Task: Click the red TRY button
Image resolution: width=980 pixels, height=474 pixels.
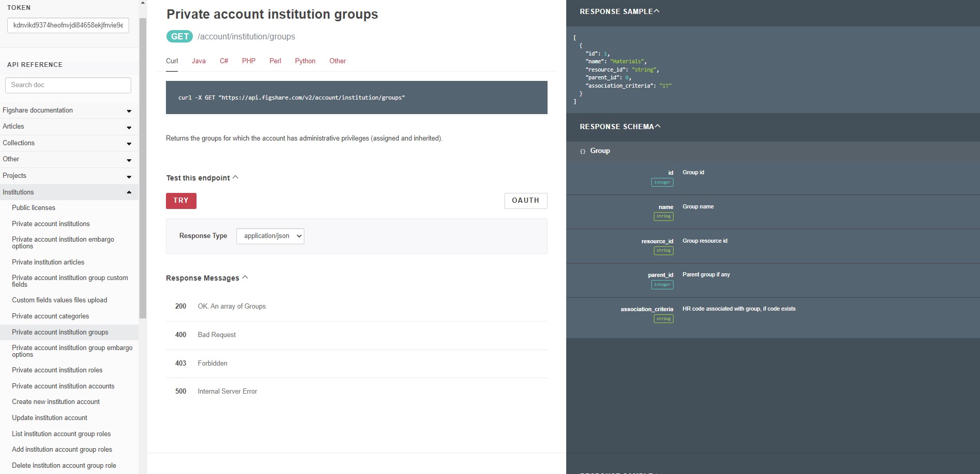Action: click(181, 201)
